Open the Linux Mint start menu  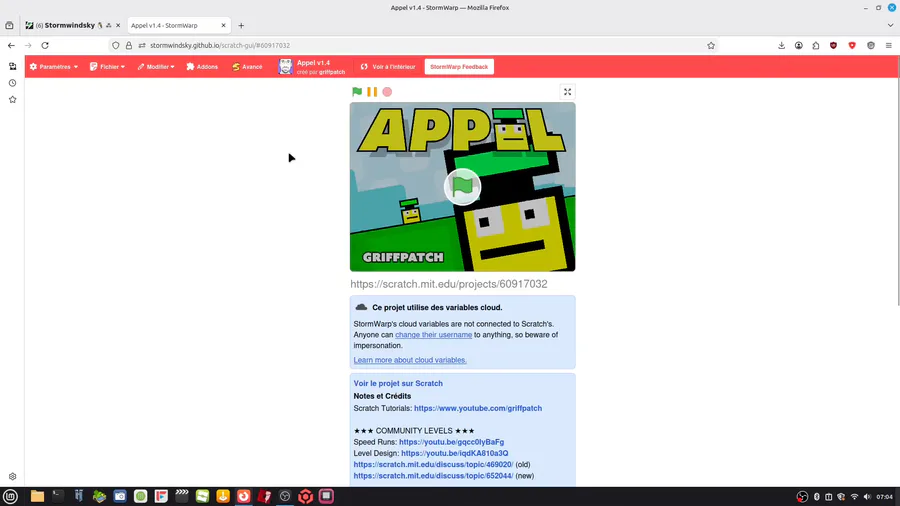point(10,496)
